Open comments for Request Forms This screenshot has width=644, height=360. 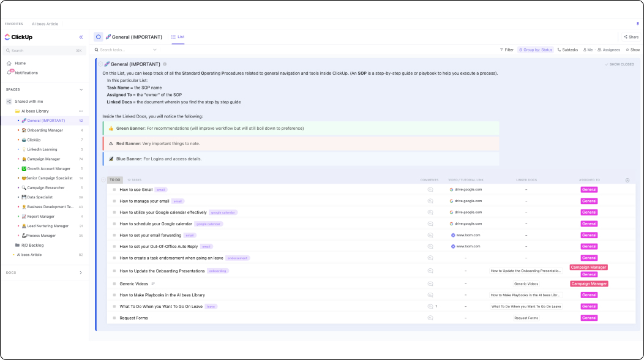pyautogui.click(x=430, y=318)
